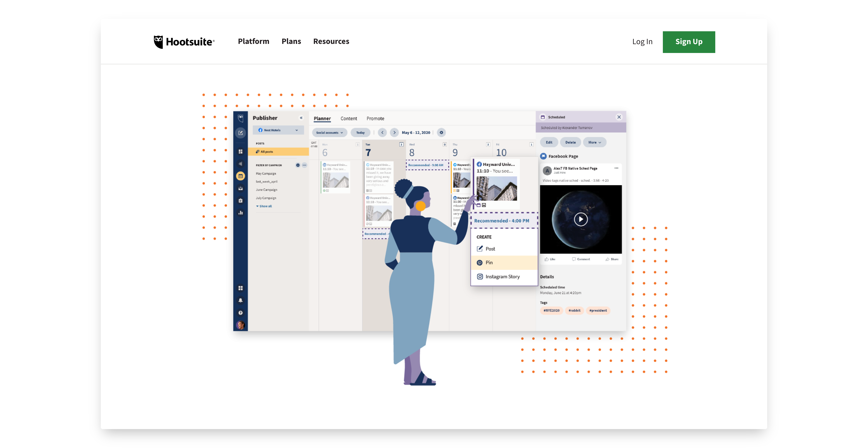Go to previous week arrow
Viewport: 868px width, 448px height.
coord(382,133)
